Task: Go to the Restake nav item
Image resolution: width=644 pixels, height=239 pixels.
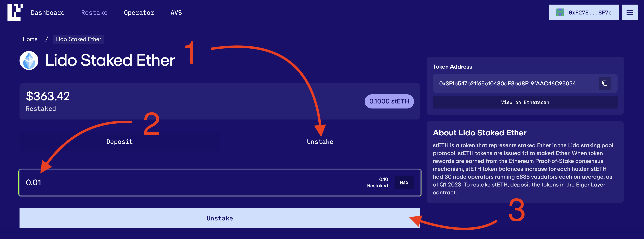Action: coord(94,13)
